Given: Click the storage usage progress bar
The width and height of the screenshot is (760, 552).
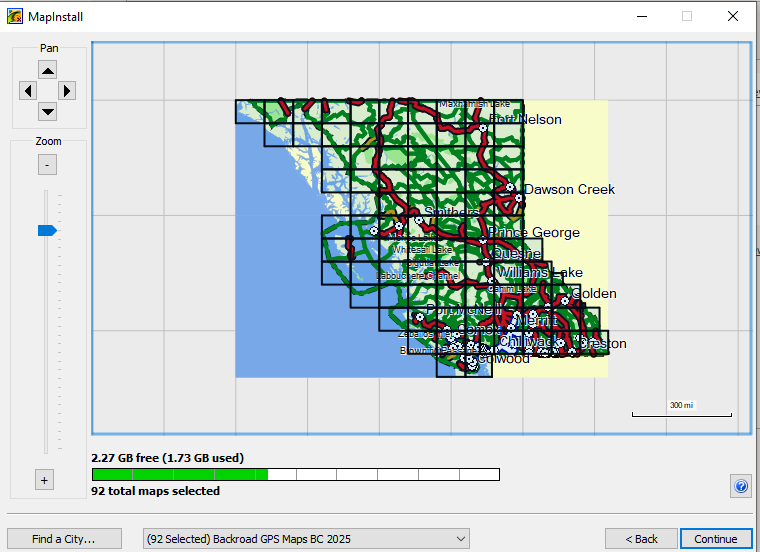Looking at the screenshot, I should click(296, 474).
